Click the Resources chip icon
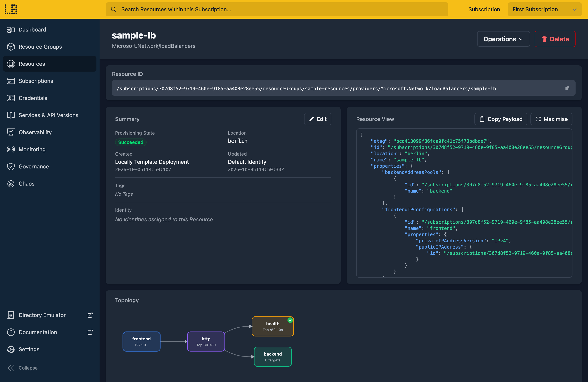The height and width of the screenshot is (382, 588). [x=11, y=64]
